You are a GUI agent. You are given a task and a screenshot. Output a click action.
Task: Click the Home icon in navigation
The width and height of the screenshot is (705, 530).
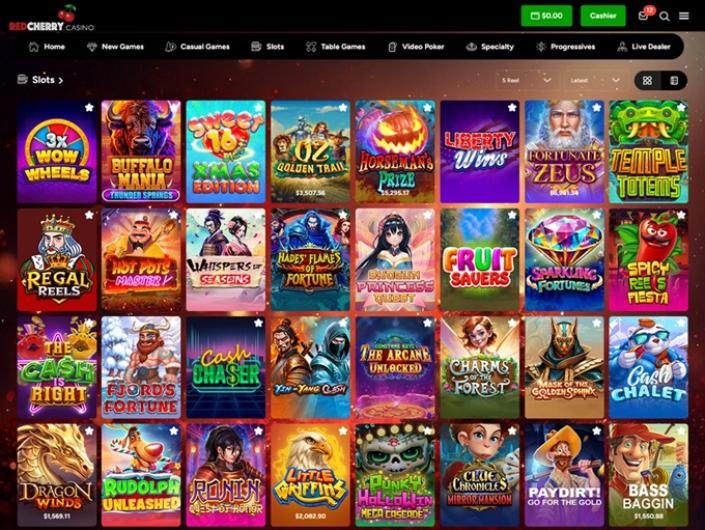coord(34,47)
